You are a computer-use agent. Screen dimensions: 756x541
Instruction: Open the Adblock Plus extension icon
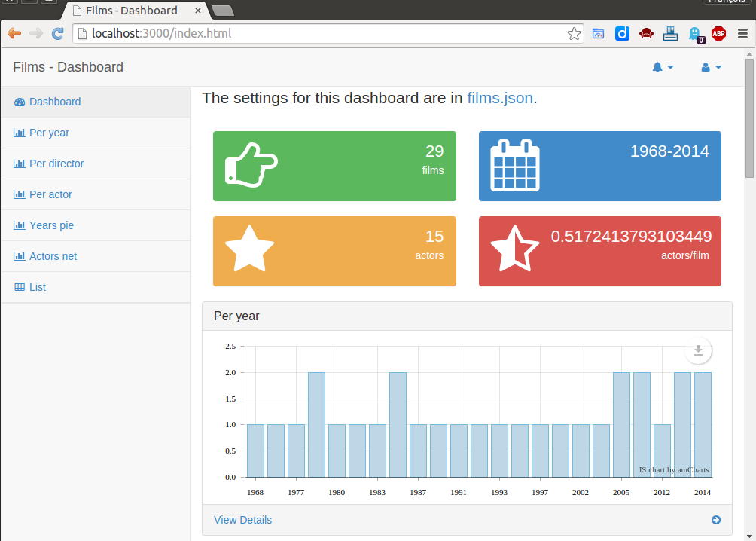pyautogui.click(x=718, y=33)
